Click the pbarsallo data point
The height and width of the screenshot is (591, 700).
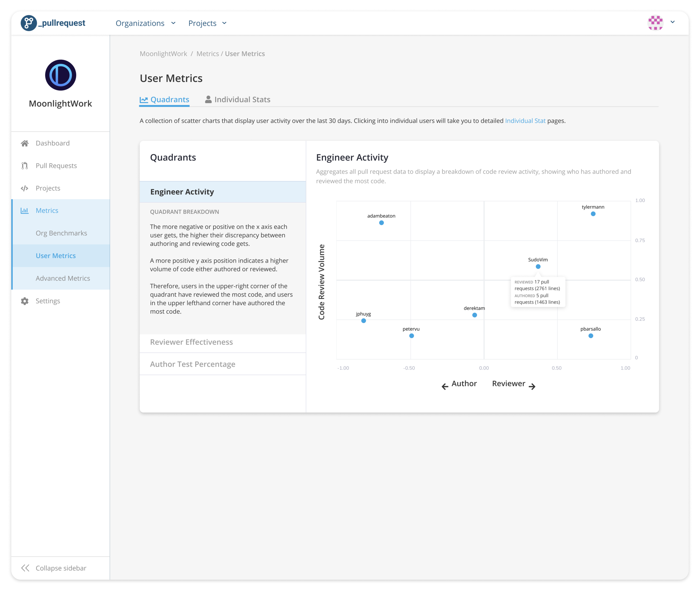click(x=591, y=336)
